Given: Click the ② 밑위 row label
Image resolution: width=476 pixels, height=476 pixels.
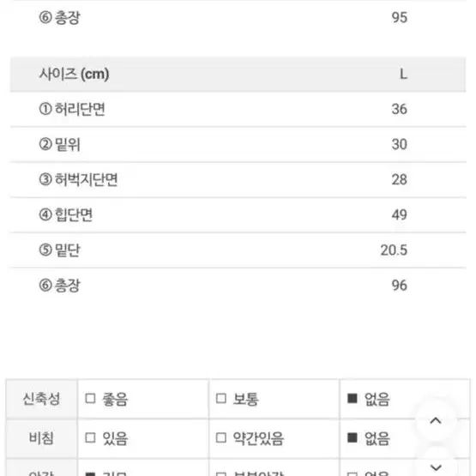Looking at the screenshot, I should pyautogui.click(x=59, y=144).
